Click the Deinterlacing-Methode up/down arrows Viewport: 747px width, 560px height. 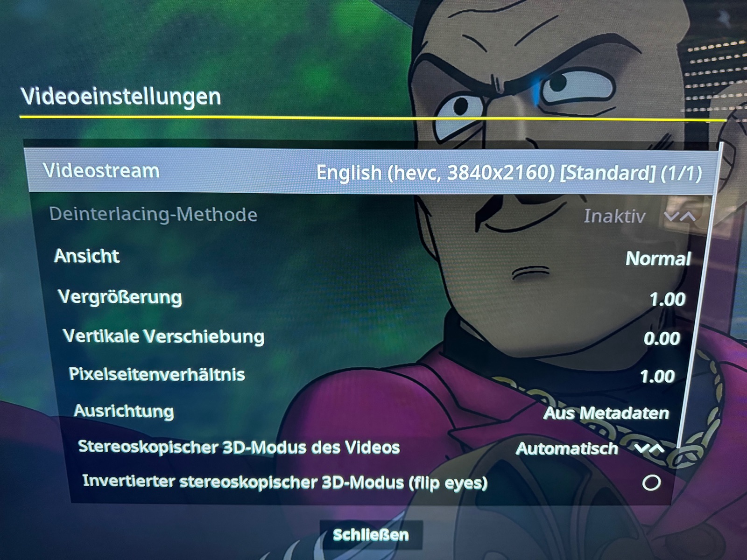coord(680,217)
